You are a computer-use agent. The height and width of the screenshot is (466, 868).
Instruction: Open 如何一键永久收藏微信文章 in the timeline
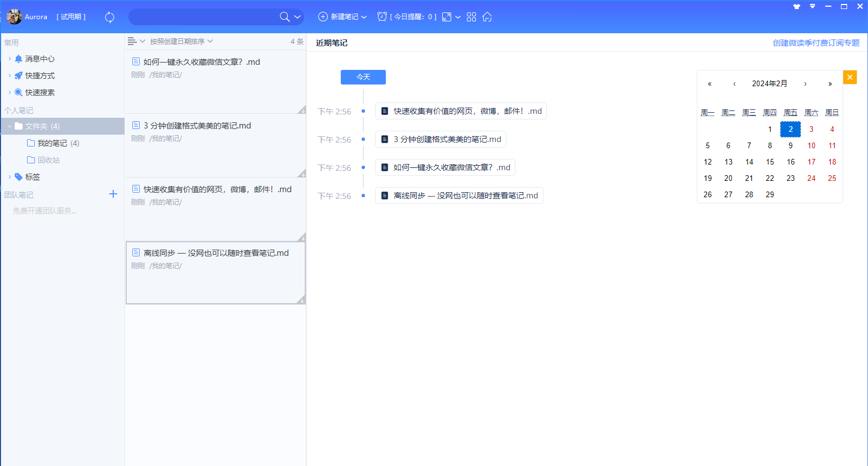click(x=445, y=167)
